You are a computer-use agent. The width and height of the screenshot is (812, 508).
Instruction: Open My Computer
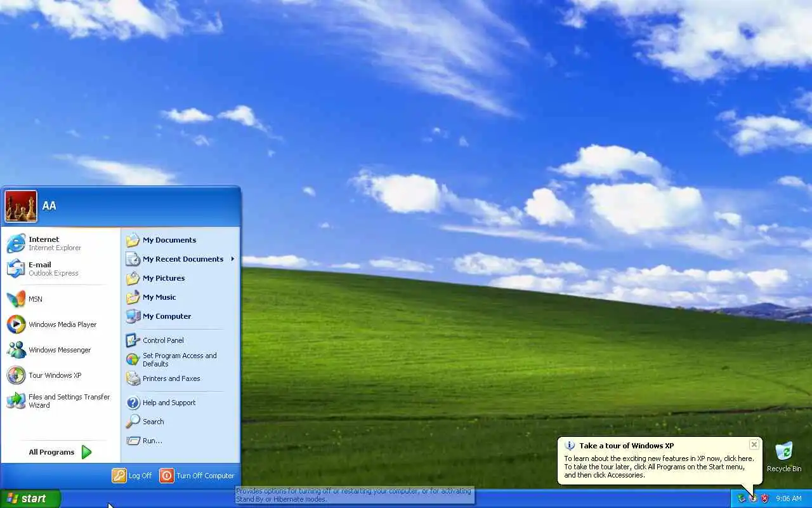pos(180,316)
